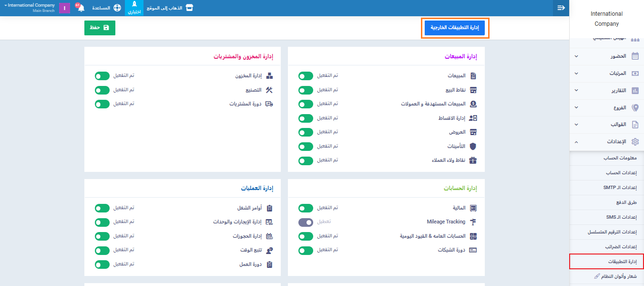Click the Mileage Tracking signpost icon
Image resolution: width=644 pixels, height=286 pixels.
pyautogui.click(x=473, y=222)
